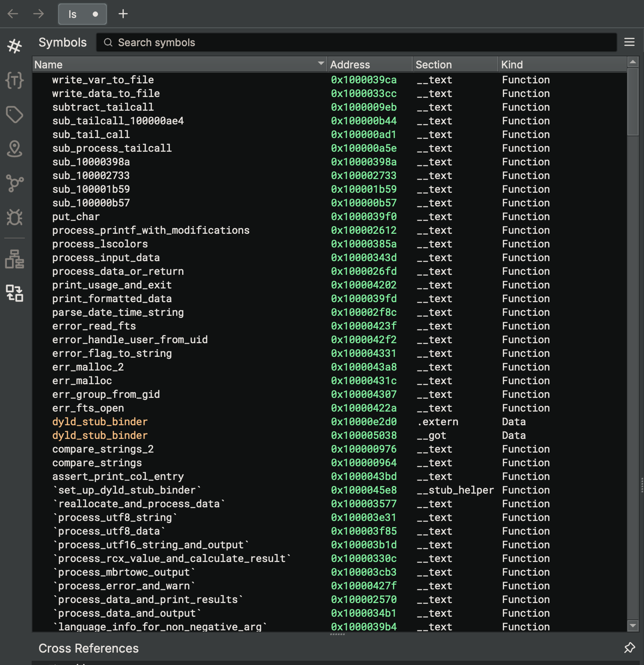The width and height of the screenshot is (644, 665).
Task: Go back with the left arrow
Action: (x=13, y=14)
